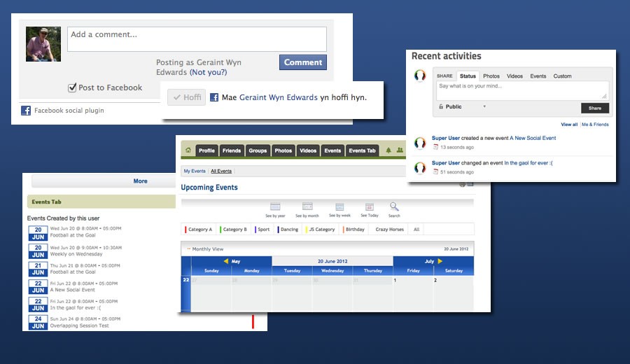Switch to See by month view icon
This screenshot has height=364, width=630.
pyautogui.click(x=307, y=206)
